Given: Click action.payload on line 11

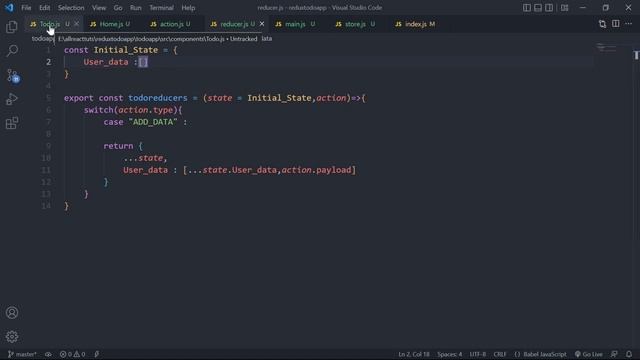Looking at the screenshot, I should [x=316, y=170].
